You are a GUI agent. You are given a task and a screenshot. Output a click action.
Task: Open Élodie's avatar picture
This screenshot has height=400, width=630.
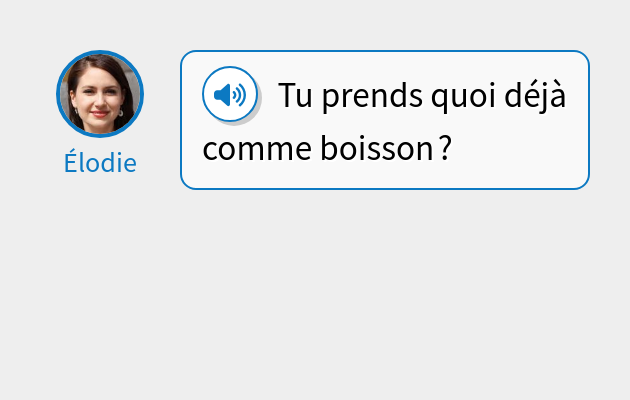tap(100, 94)
